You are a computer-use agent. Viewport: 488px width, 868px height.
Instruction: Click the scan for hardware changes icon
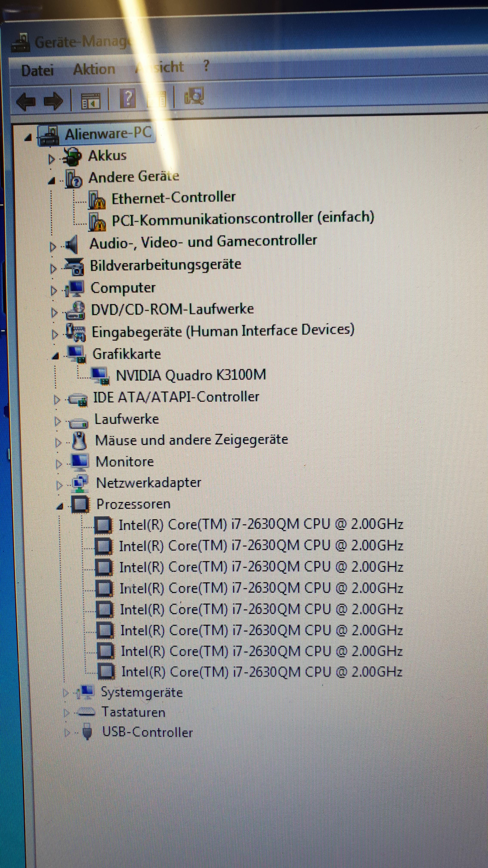point(194,96)
